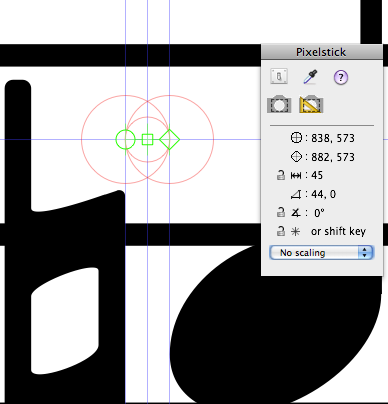Click the distance measurement arrows icon
Viewport: 388px width, 404px height.
pos(296,175)
